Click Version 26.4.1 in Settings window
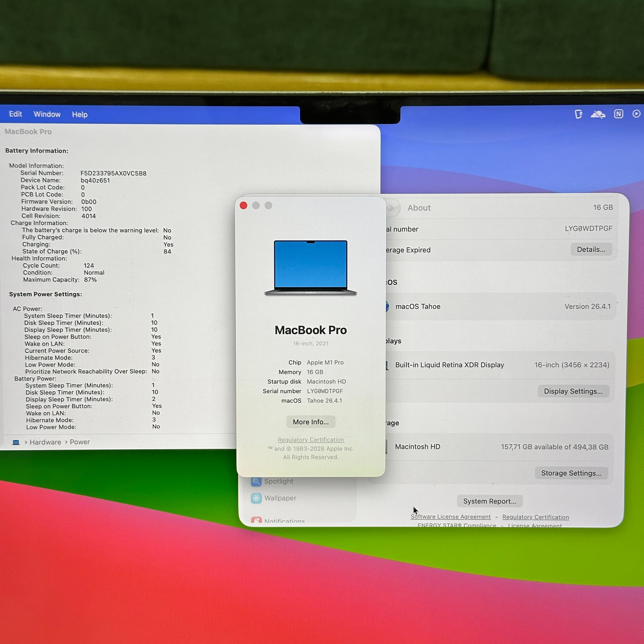 pyautogui.click(x=587, y=306)
